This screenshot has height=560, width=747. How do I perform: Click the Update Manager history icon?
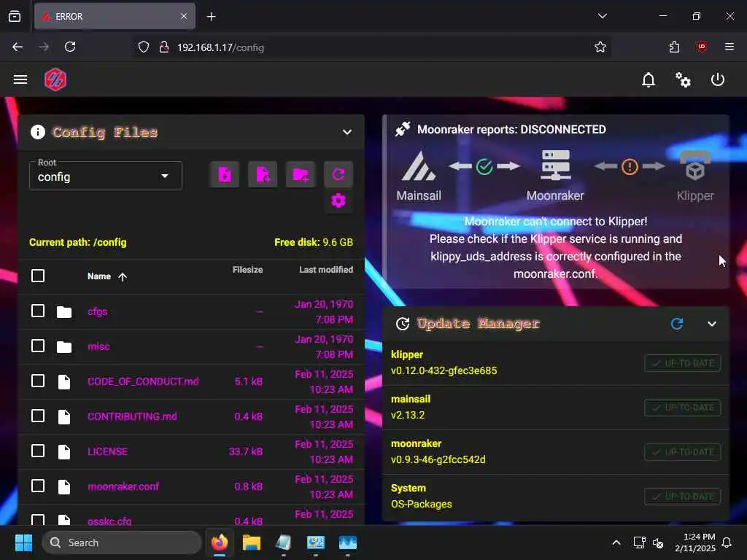(403, 324)
